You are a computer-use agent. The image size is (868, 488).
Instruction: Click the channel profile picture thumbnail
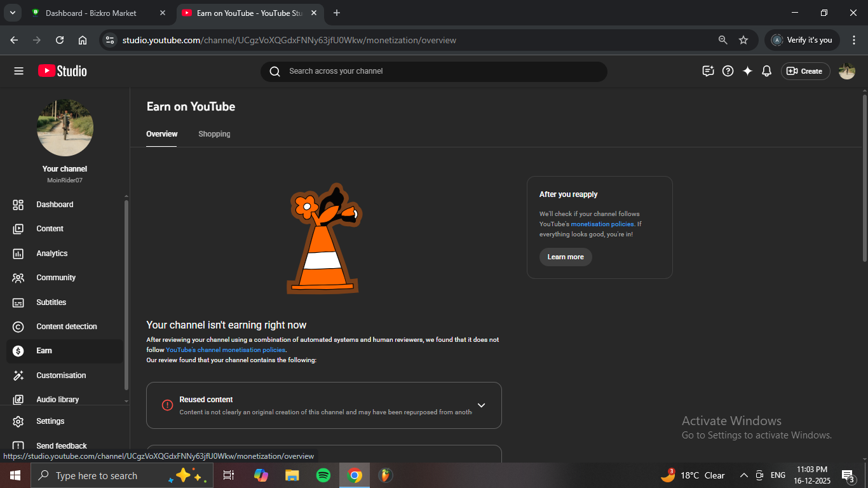pos(65,128)
